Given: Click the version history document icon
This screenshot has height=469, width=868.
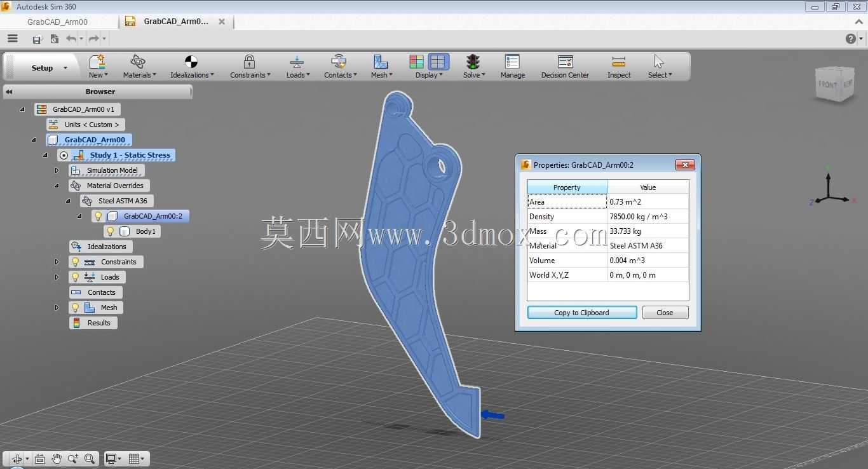Looking at the screenshot, I should [x=54, y=39].
